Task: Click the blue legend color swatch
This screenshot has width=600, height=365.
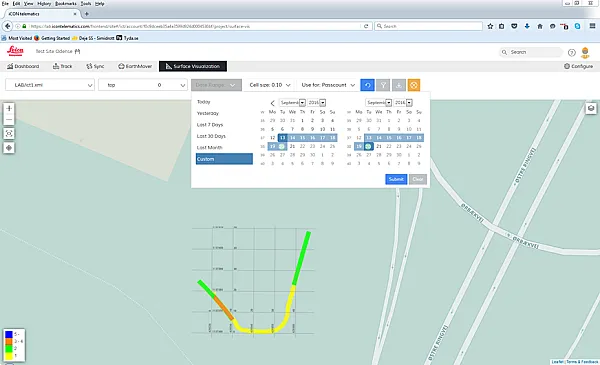Action: pyautogui.click(x=9, y=334)
